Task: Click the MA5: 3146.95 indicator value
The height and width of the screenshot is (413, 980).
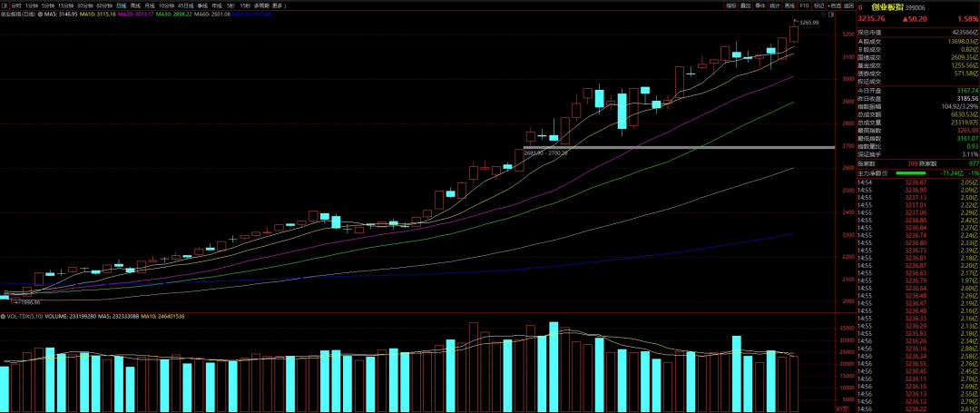Action: click(61, 14)
